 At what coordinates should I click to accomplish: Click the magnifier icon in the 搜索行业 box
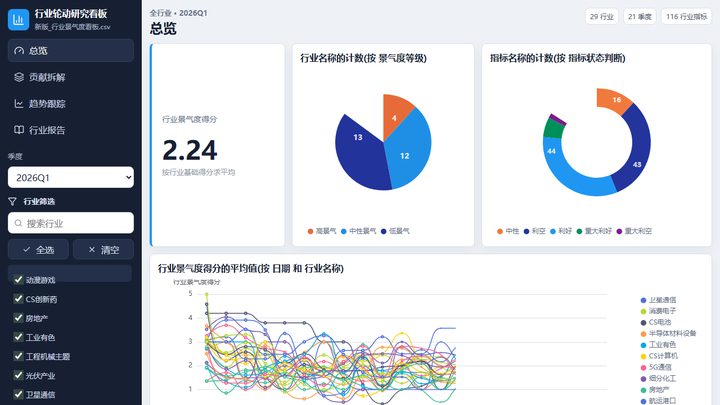click(x=18, y=223)
